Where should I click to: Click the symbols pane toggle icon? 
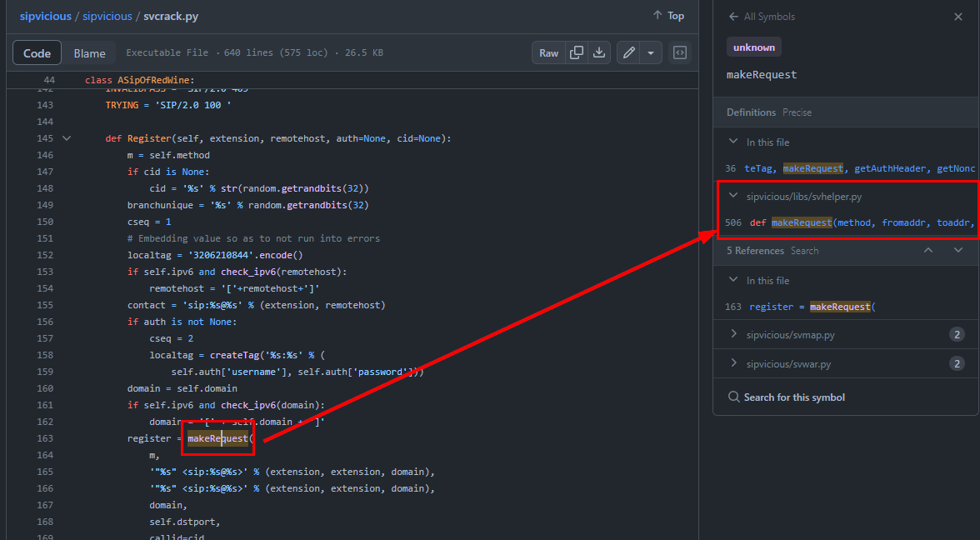tap(680, 53)
